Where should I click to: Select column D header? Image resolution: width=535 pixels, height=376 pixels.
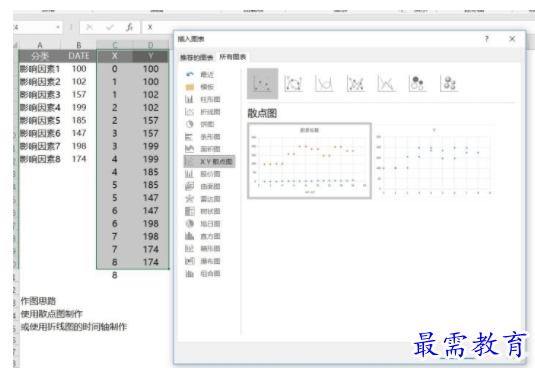[150, 45]
